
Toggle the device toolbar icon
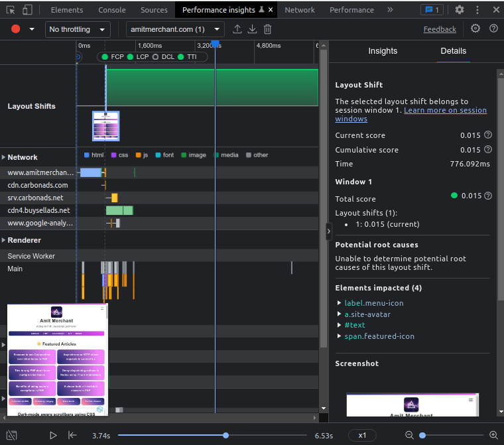pos(27,10)
